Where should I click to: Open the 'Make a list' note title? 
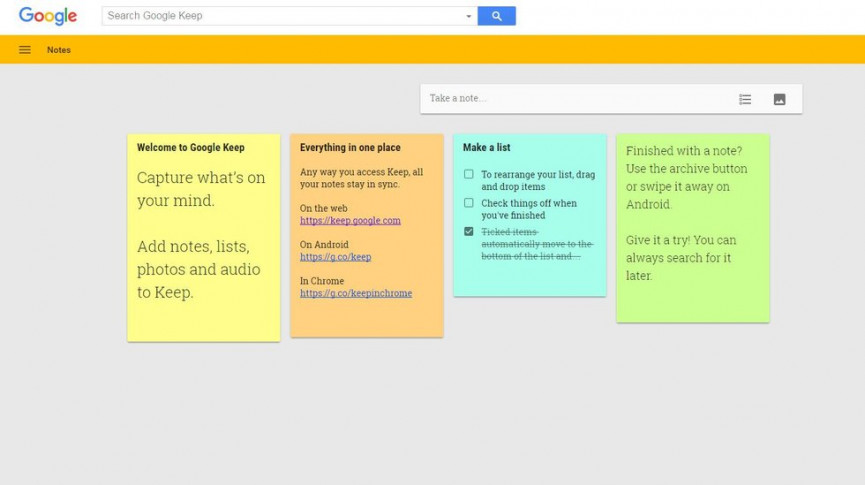click(x=487, y=147)
